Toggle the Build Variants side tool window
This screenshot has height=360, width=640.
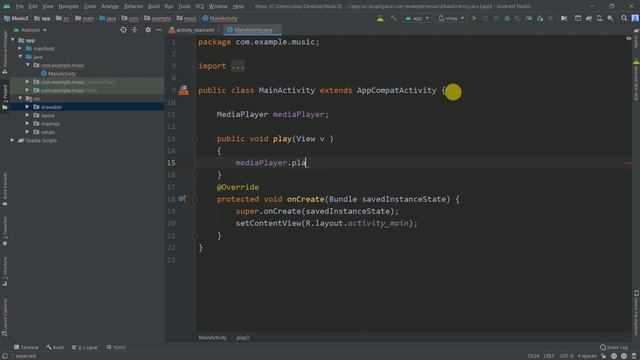(5, 189)
